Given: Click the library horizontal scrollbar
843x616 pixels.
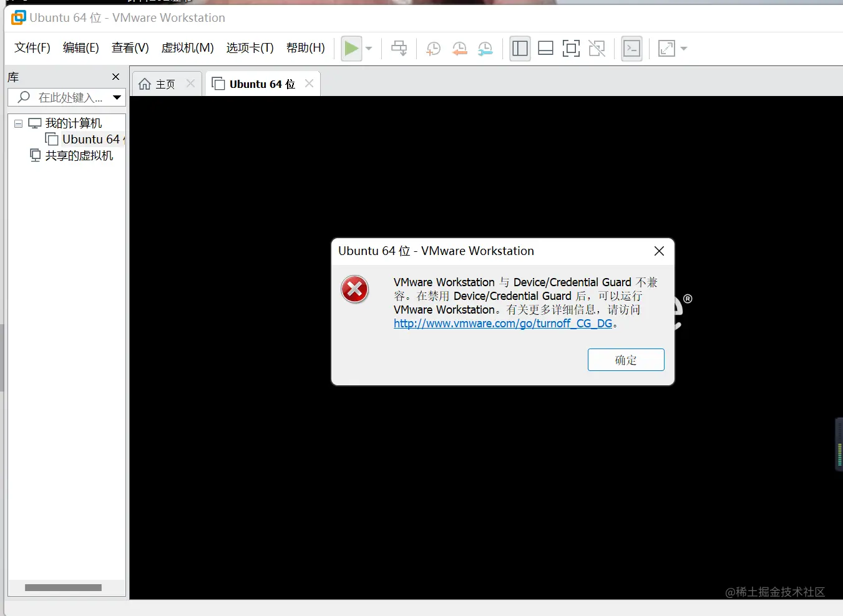Looking at the screenshot, I should click(63, 587).
